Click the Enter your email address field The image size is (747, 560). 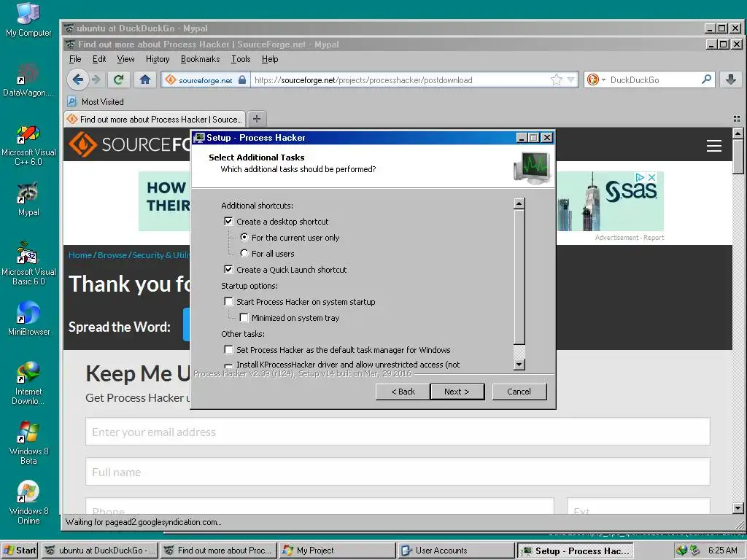click(398, 432)
